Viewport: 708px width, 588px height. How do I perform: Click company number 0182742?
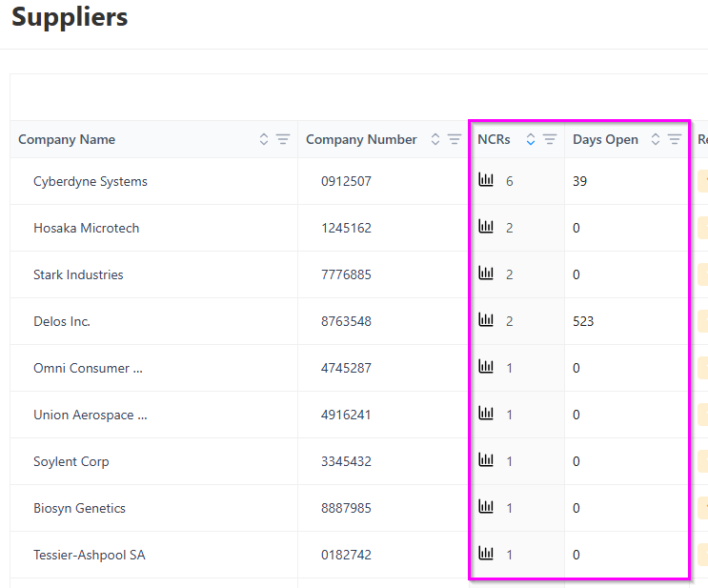346,555
